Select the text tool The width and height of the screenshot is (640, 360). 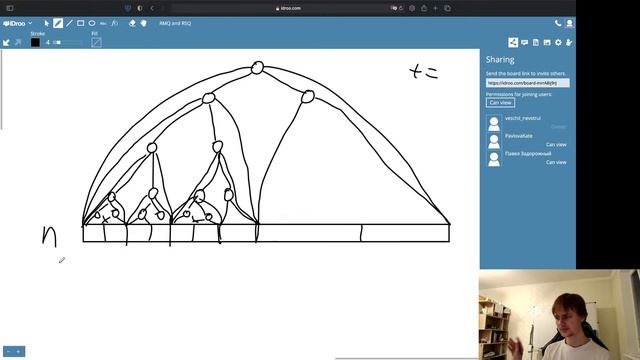tap(103, 24)
